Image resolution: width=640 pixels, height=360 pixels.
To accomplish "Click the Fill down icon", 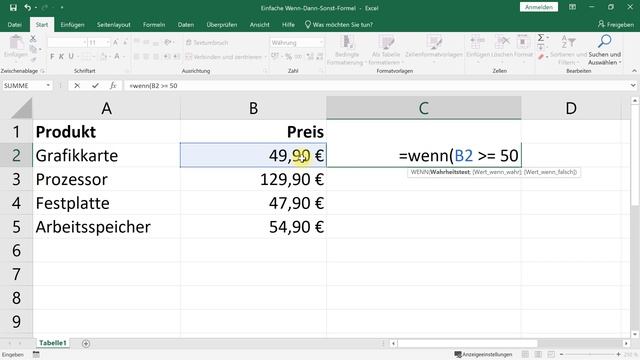I will click(541, 47).
